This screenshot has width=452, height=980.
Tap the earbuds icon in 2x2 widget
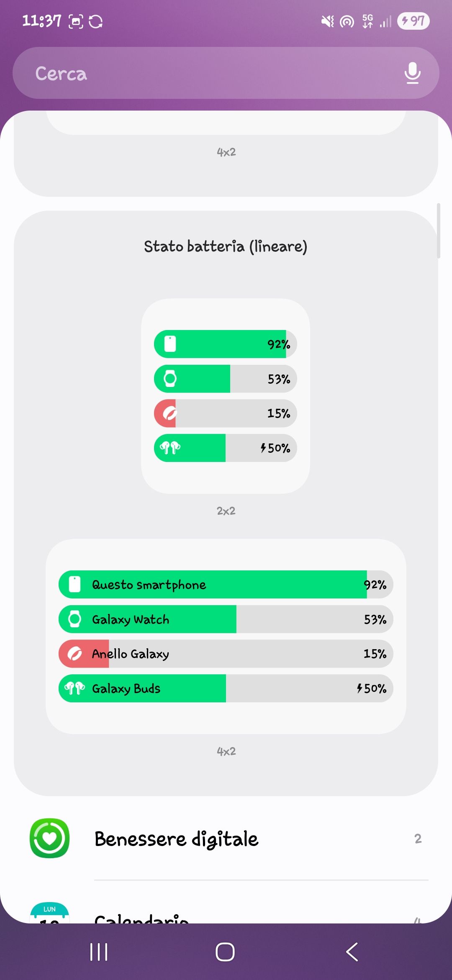170,448
